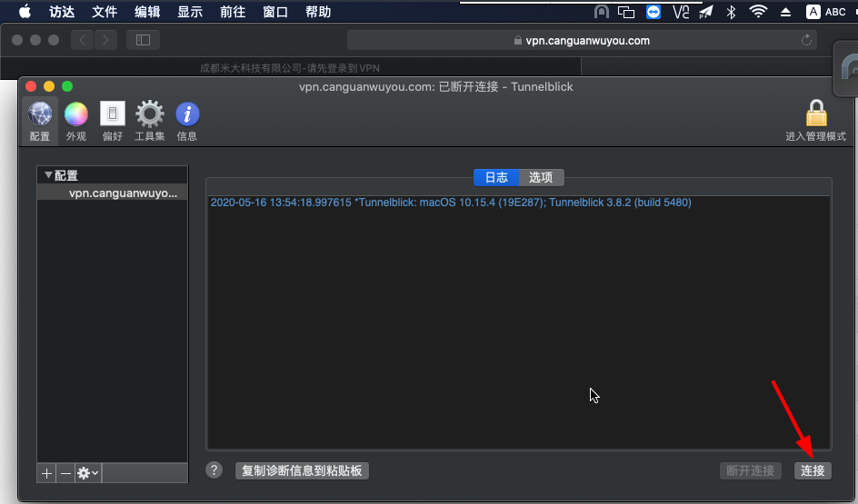Open the 外观 appearance color wheel pane
This screenshot has width=858, height=504.
(x=76, y=122)
